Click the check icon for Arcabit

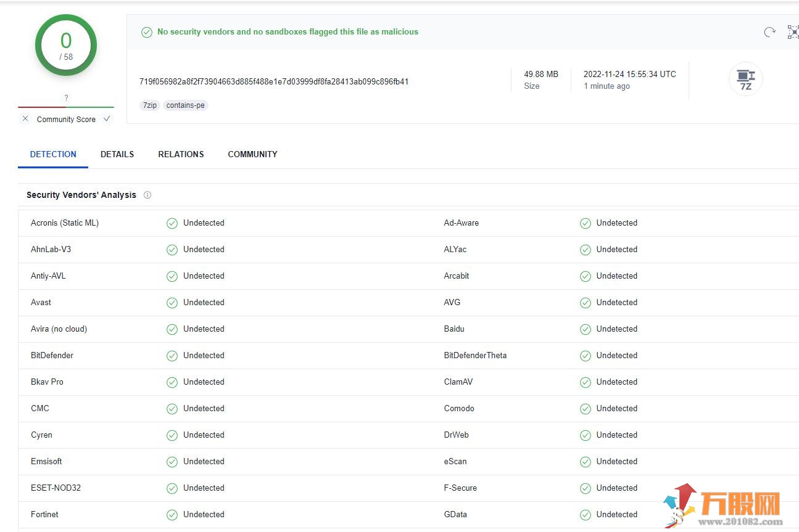[x=586, y=276]
